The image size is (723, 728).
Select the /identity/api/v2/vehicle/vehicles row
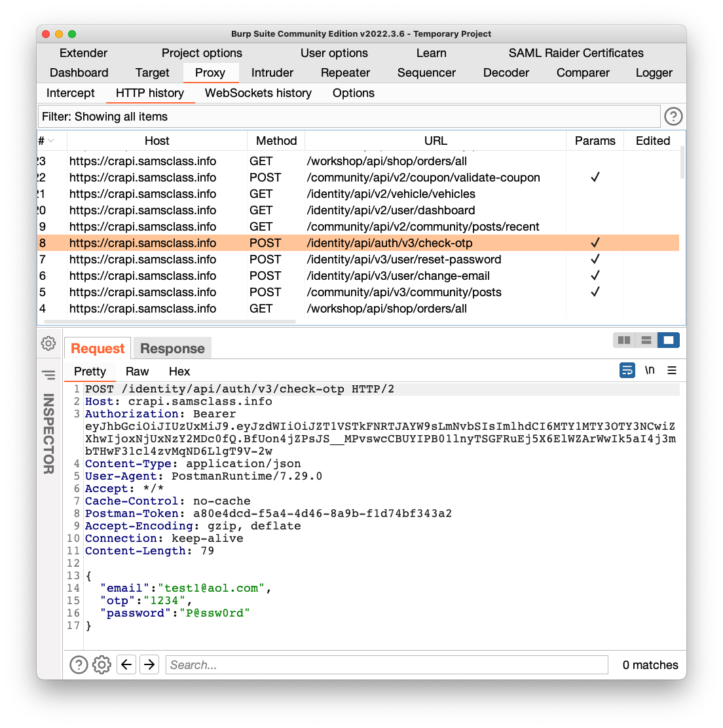pos(358,194)
